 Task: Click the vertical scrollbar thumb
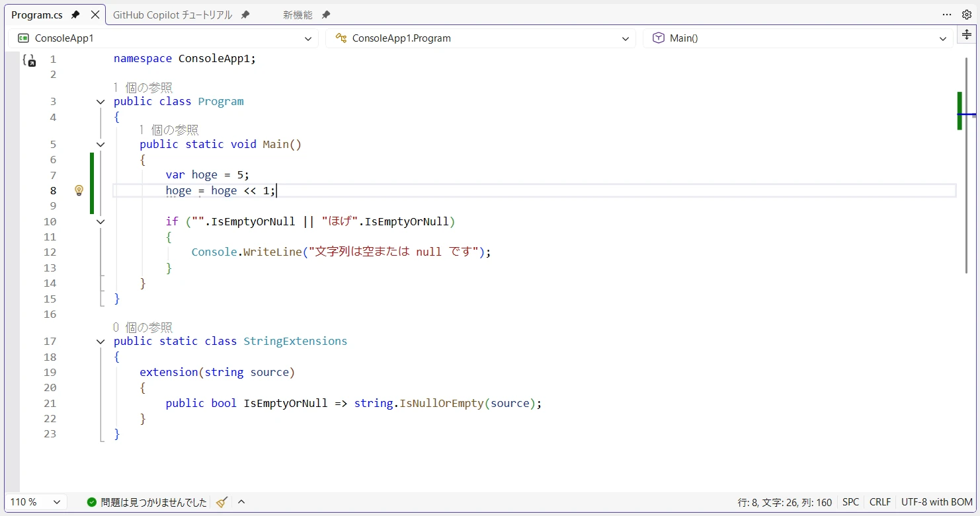click(967, 165)
